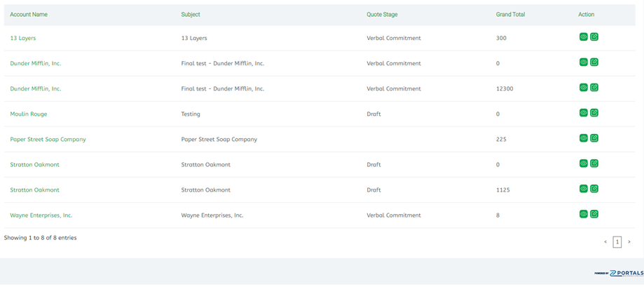Edit the 13 Layers quote
644x287 pixels.
(x=594, y=37)
